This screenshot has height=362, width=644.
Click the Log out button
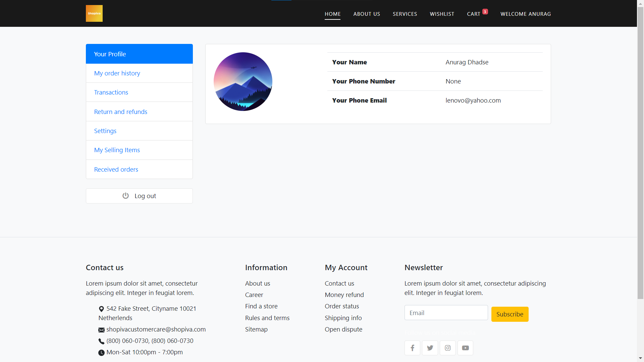(139, 196)
